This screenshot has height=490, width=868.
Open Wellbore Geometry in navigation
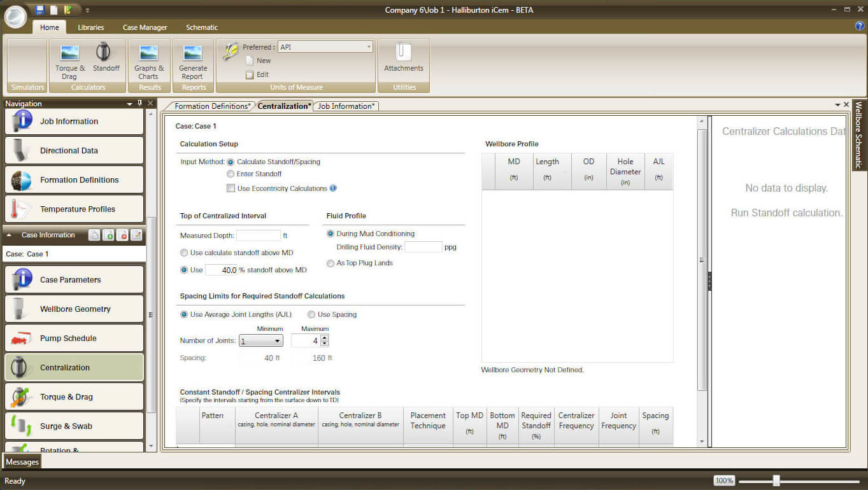pyautogui.click(x=75, y=309)
